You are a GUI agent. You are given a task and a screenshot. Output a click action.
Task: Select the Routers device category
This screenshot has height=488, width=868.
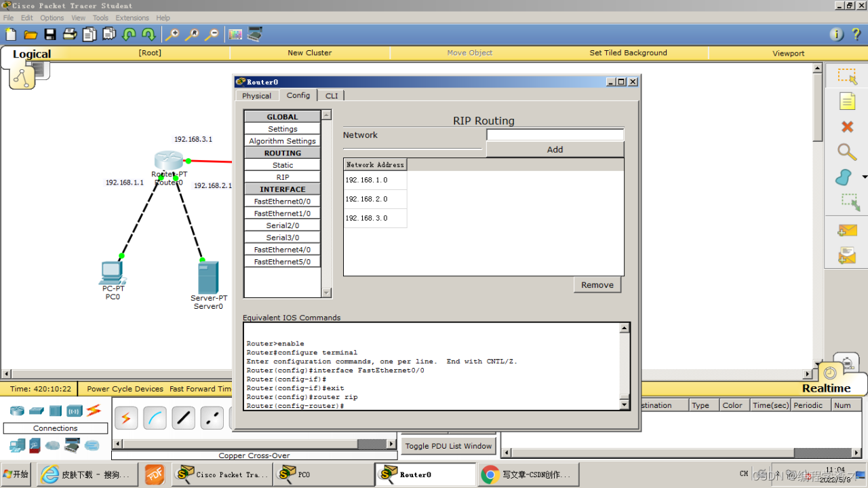[x=17, y=411]
